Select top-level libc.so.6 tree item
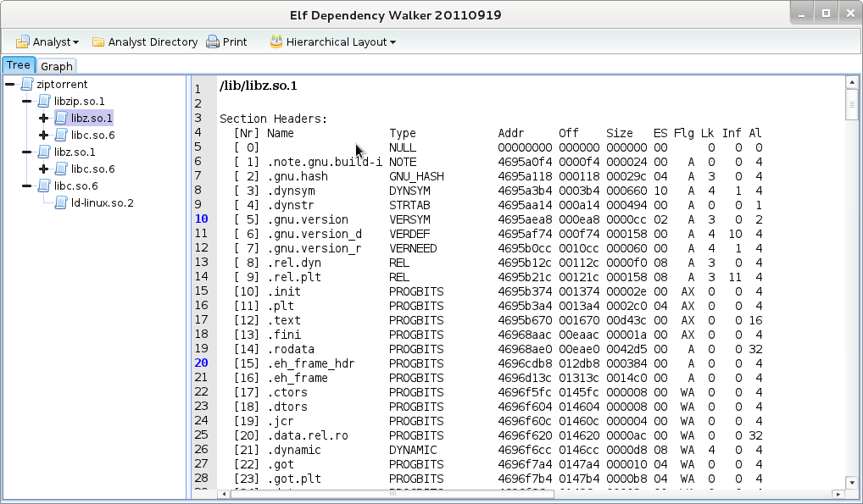 point(76,186)
